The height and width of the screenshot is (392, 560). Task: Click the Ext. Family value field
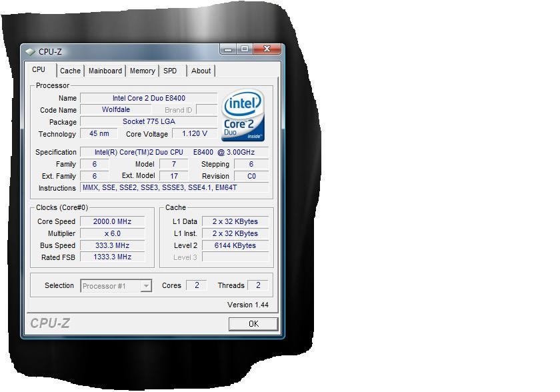[x=94, y=176]
